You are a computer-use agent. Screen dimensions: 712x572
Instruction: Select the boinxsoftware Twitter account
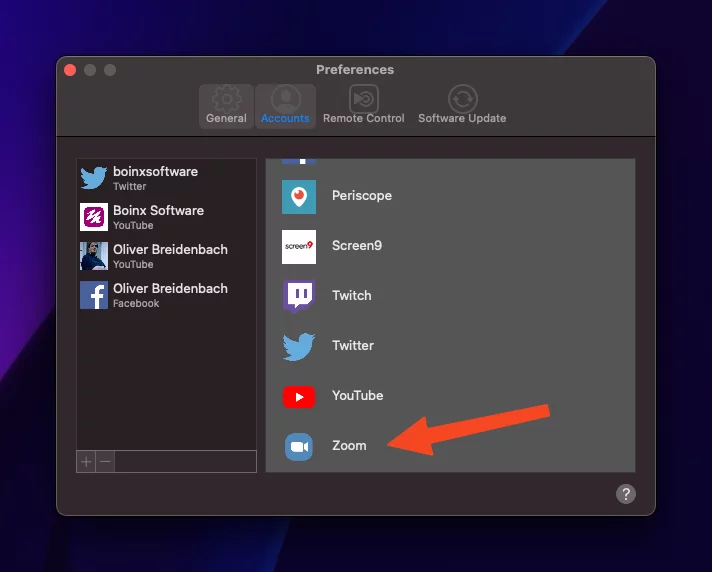tap(166, 178)
